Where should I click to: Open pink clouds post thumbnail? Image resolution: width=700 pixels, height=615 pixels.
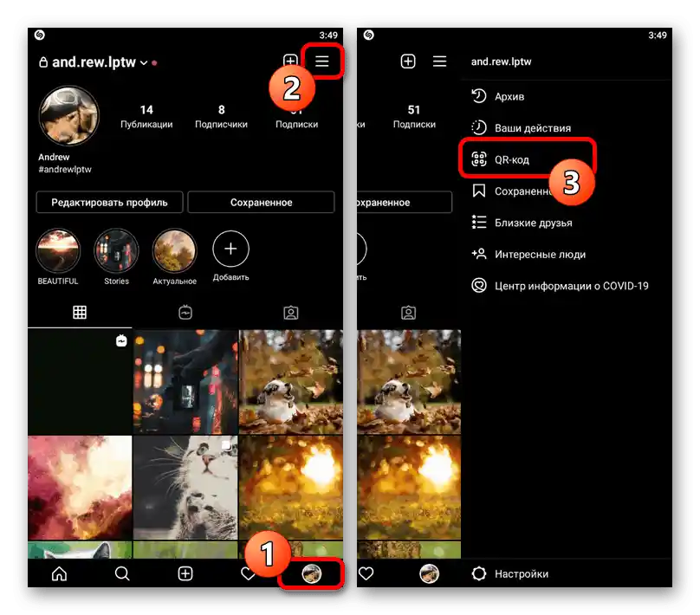click(x=80, y=488)
